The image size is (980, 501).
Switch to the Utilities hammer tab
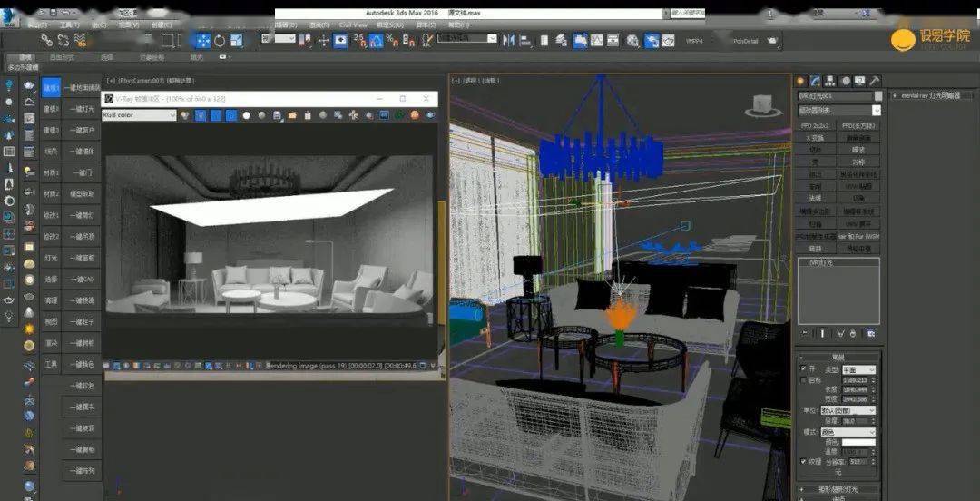[875, 81]
